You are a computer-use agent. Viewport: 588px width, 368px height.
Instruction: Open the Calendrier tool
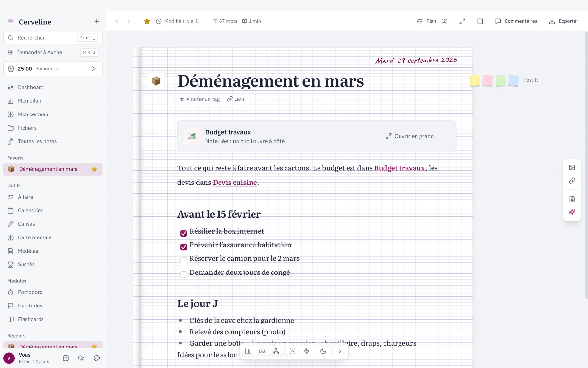tap(53, 210)
